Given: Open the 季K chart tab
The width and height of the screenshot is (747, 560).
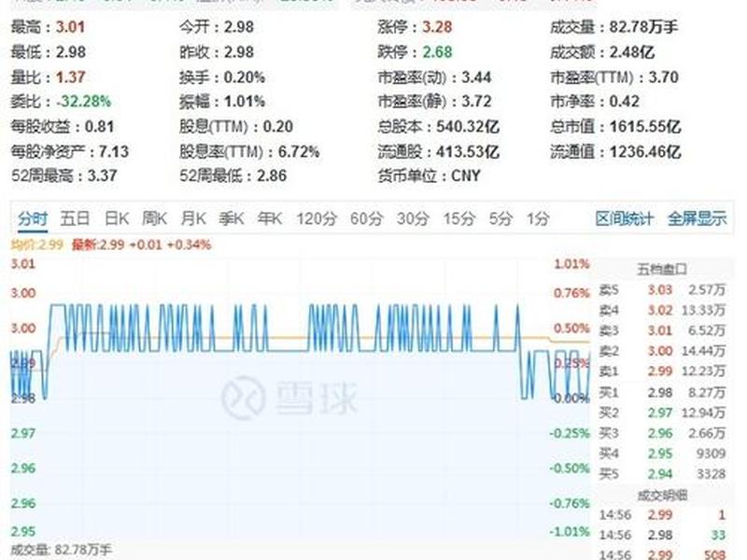Looking at the screenshot, I should pos(231,218).
